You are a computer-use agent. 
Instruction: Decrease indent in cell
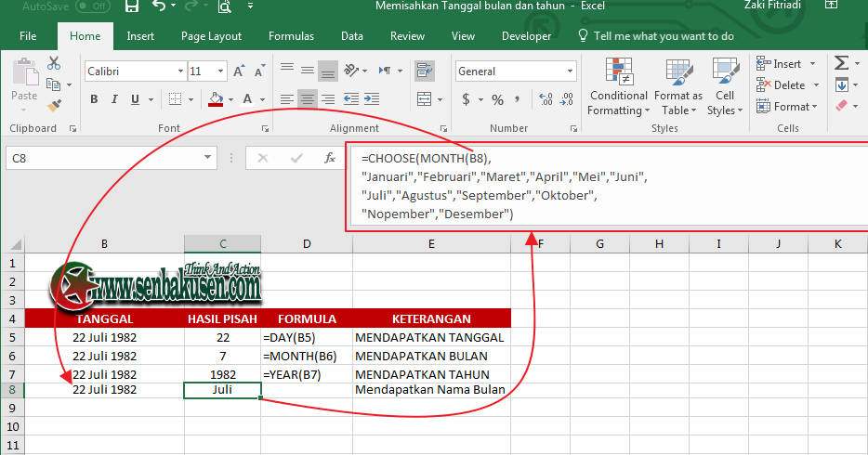tap(351, 99)
